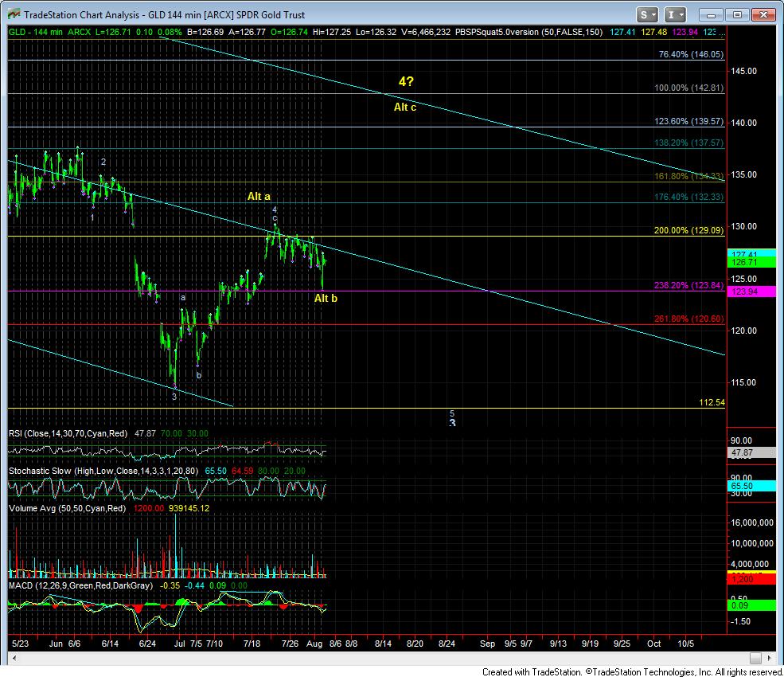
Task: Click the '261.80% (120.60)' Fibonacci label
Action: click(x=689, y=319)
